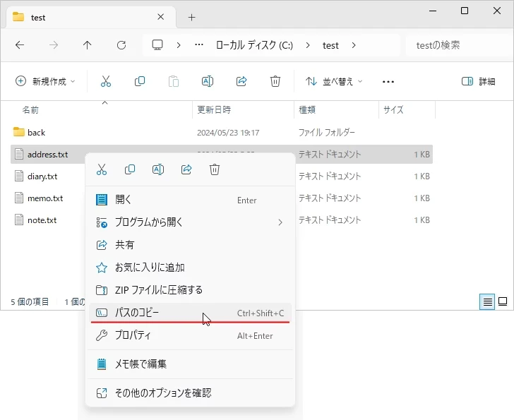Toggle the 詳細 details pane button
Viewport: 514px width, 420px height.
[x=478, y=81]
